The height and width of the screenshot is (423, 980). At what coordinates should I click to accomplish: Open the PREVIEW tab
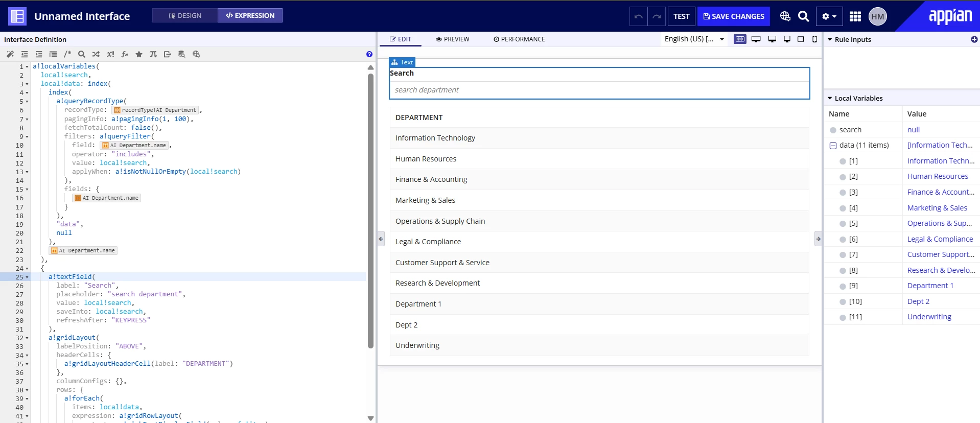(x=452, y=39)
